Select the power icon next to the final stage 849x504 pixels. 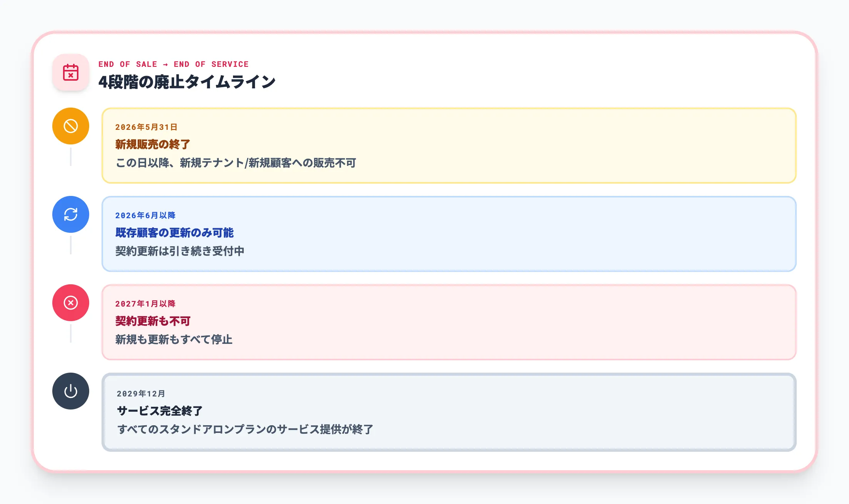click(x=71, y=391)
